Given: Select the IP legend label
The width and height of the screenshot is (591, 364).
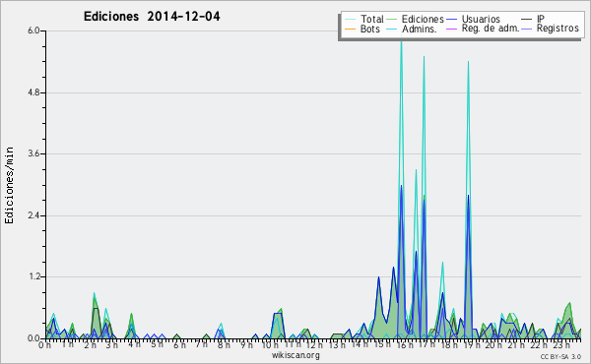Looking at the screenshot, I should tap(541, 19).
